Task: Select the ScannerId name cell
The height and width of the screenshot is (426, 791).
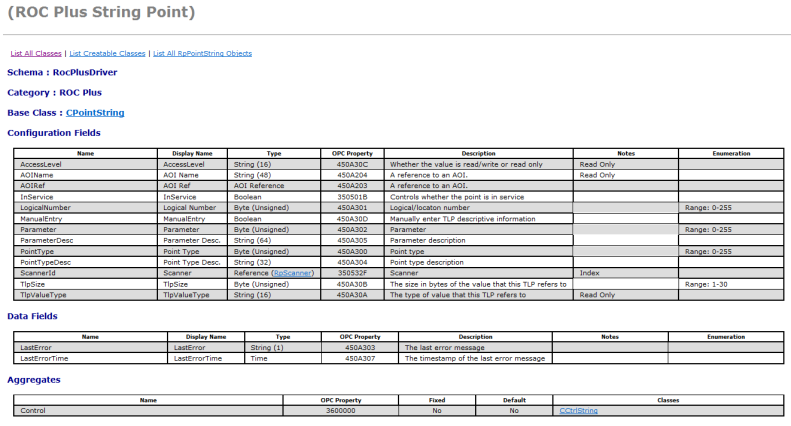Action: tap(86, 273)
